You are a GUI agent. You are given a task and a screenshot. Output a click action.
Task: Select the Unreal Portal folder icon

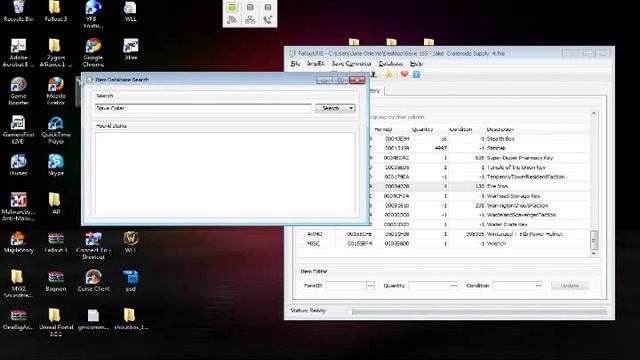(x=56, y=322)
